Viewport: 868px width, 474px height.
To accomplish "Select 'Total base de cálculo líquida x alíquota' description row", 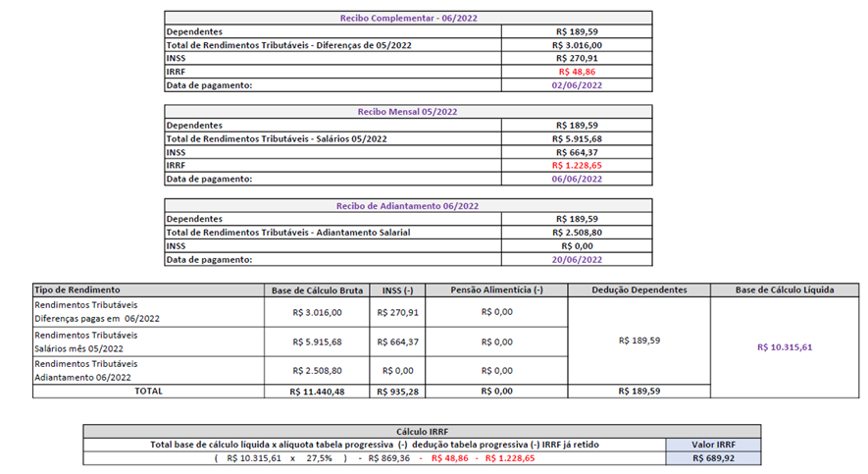I will point(375,445).
